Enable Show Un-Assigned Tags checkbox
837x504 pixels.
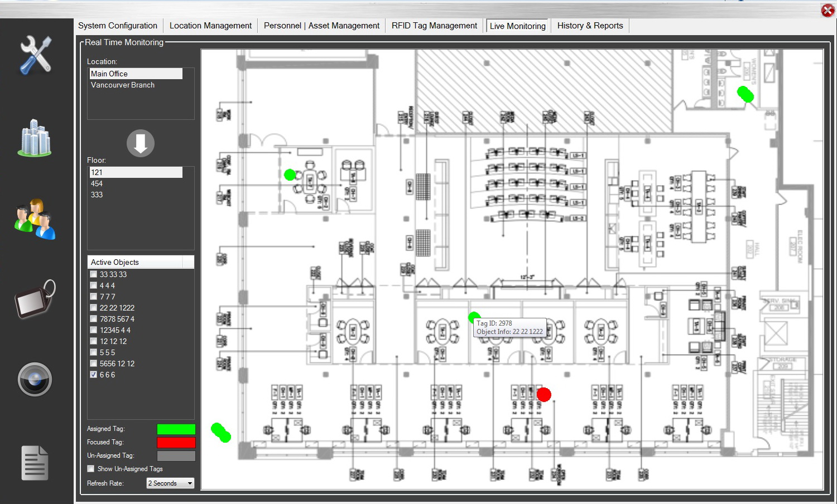91,469
